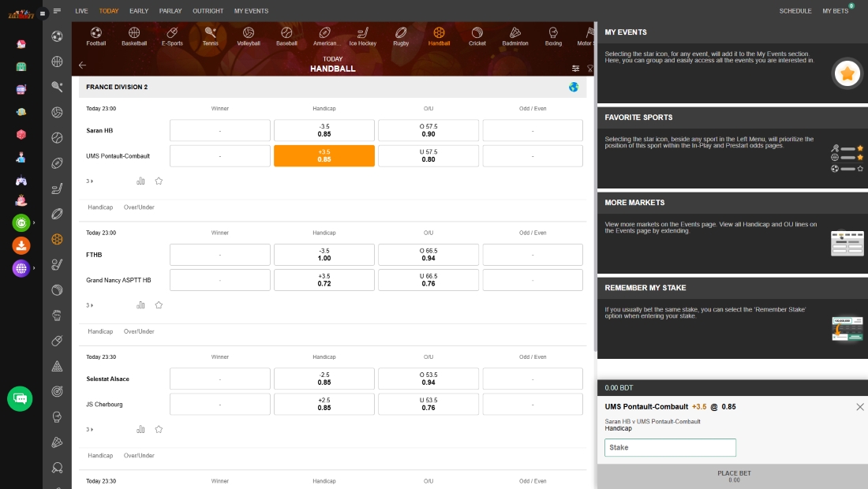Screen dimensions: 868x489
Task: Select Over 66.5 at 0.94
Action: click(428, 255)
